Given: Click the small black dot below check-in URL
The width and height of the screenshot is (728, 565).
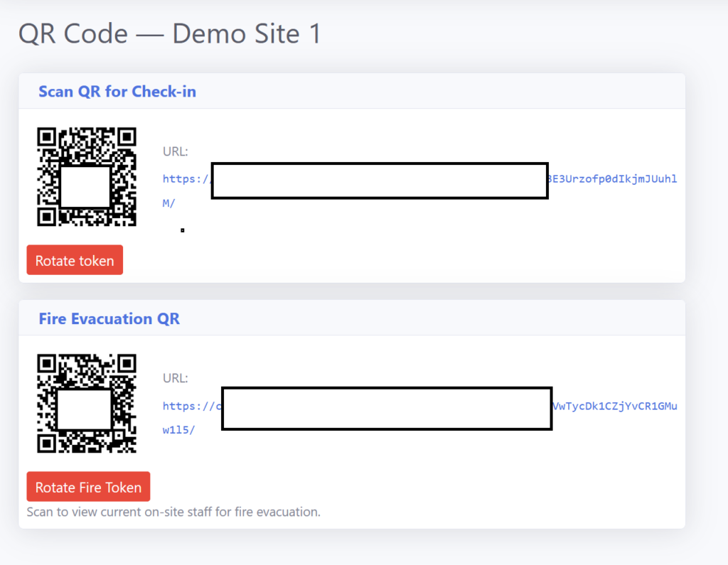Looking at the screenshot, I should point(183,230).
